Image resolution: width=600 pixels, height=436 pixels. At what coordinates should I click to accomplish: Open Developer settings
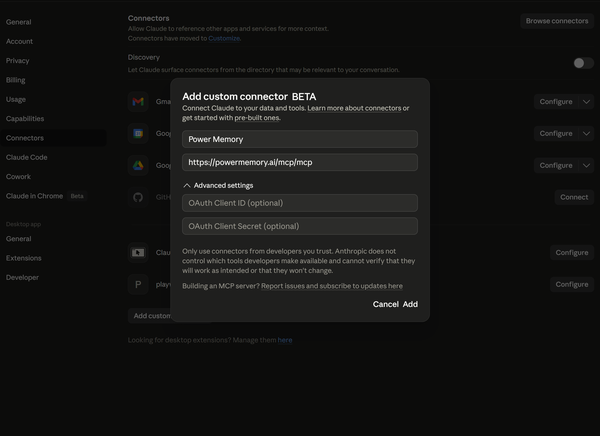(x=22, y=278)
